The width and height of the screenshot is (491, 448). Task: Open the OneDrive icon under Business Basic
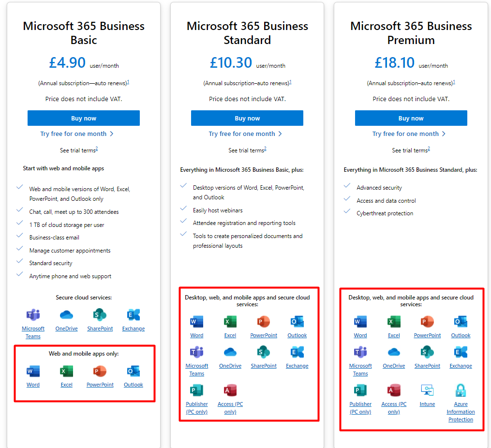tap(66, 314)
